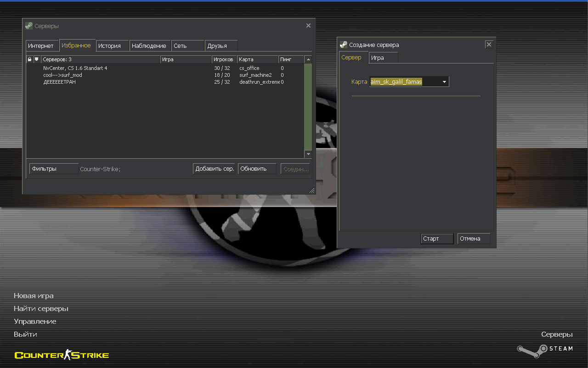The height and width of the screenshot is (368, 588).
Task: Click the Соедин... connect button
Action: click(295, 169)
